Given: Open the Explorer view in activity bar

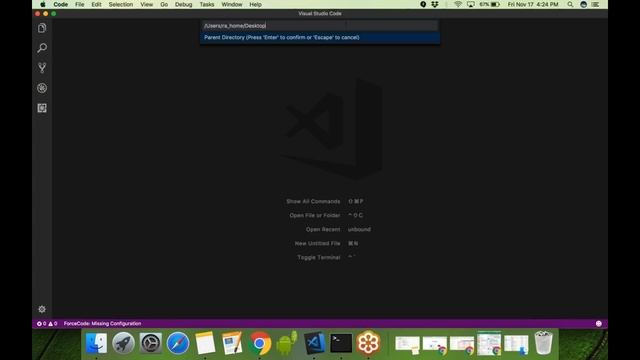Looking at the screenshot, I should tap(42, 28).
